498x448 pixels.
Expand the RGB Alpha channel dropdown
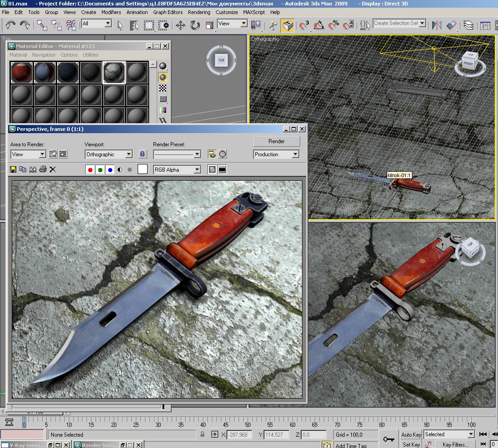point(197,170)
